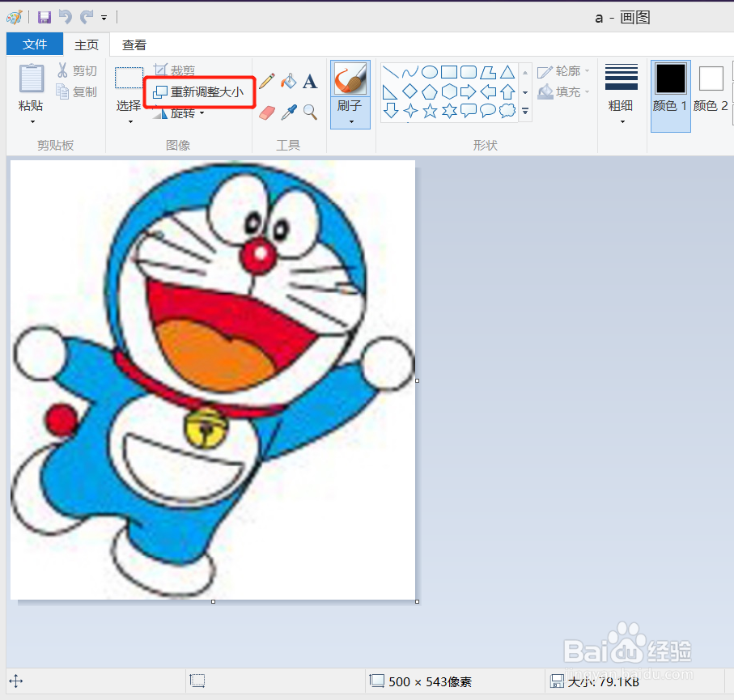Select the curve shape

pyautogui.click(x=410, y=72)
